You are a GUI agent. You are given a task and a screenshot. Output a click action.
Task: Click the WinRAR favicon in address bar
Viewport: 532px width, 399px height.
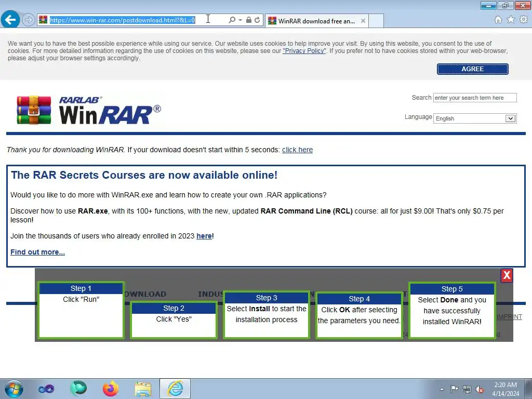click(43, 20)
